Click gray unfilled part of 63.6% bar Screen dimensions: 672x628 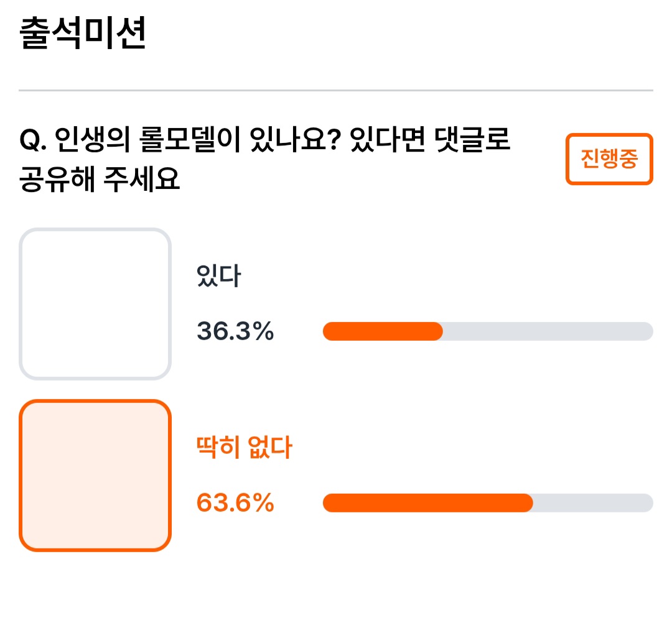coord(593,502)
